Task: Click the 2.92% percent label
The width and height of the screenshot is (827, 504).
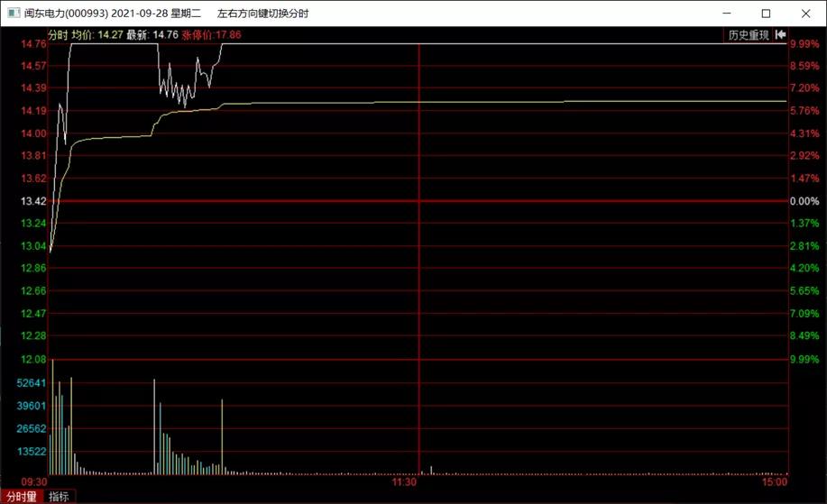Action: 804,155
